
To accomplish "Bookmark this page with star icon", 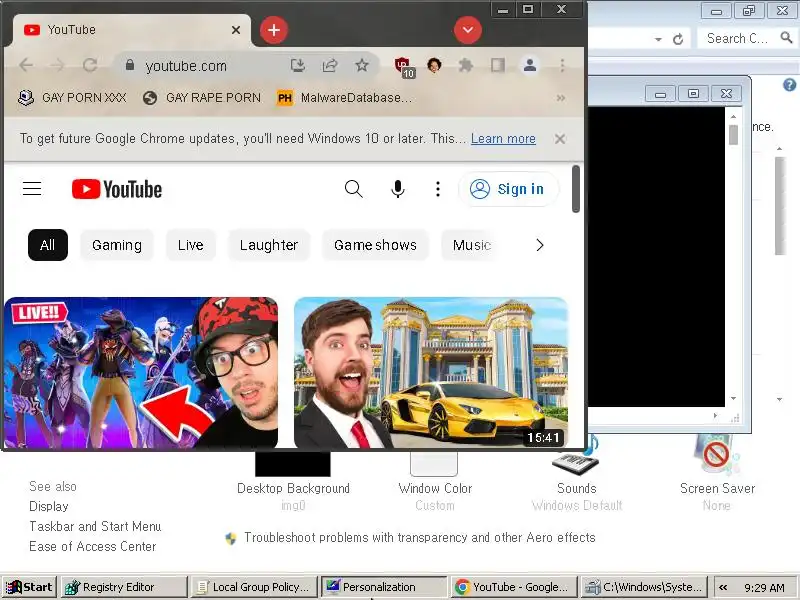I will pyautogui.click(x=362, y=65).
